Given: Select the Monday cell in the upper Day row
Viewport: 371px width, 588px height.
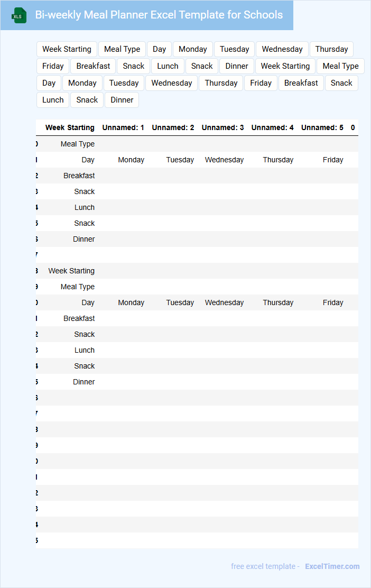Looking at the screenshot, I should pos(131,160).
